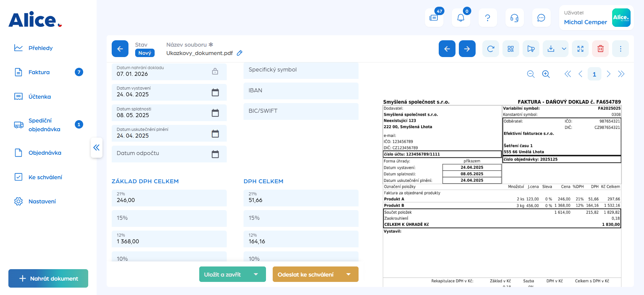Image resolution: width=644 pixels, height=295 pixels.
Task: Expand download options chevron
Action: click(564, 49)
